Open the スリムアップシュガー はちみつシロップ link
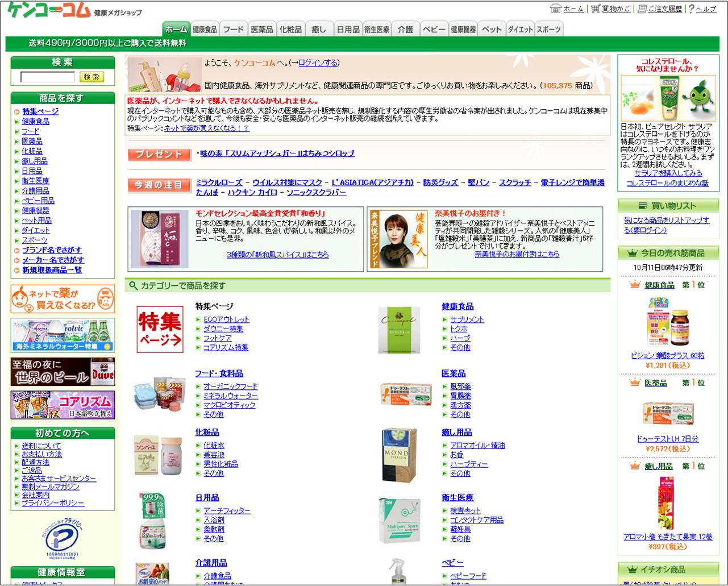 coord(277,153)
